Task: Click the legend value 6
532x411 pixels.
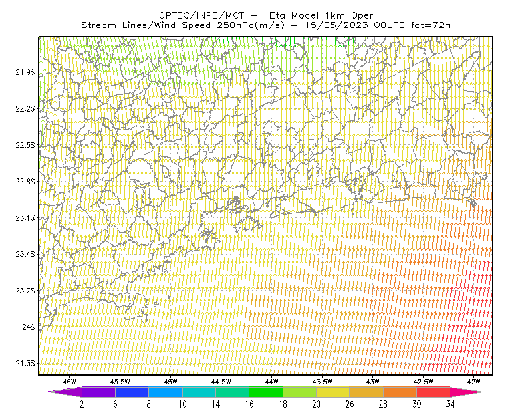Action: (115, 404)
